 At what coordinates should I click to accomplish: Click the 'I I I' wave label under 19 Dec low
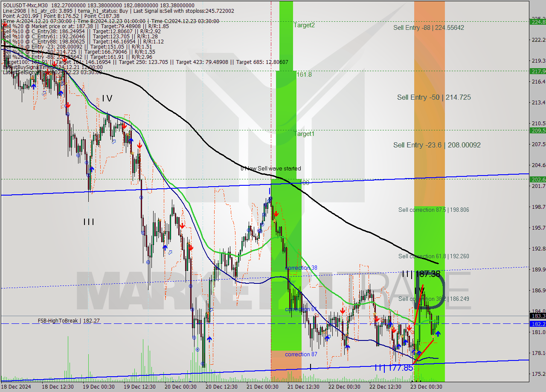click(89, 222)
